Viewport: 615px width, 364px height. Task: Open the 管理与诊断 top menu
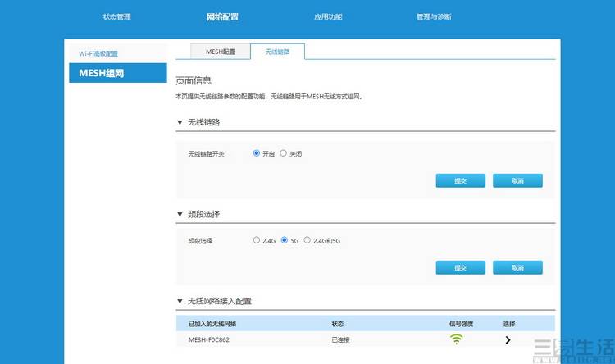(x=434, y=16)
